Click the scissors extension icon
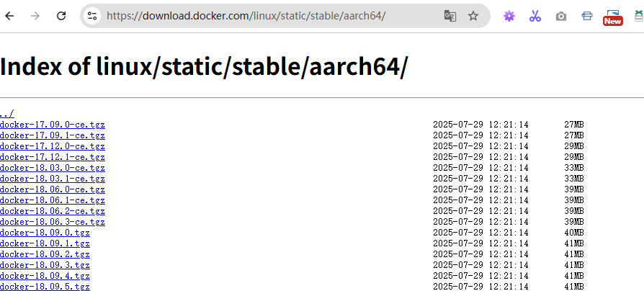644x291 pixels. coord(535,16)
